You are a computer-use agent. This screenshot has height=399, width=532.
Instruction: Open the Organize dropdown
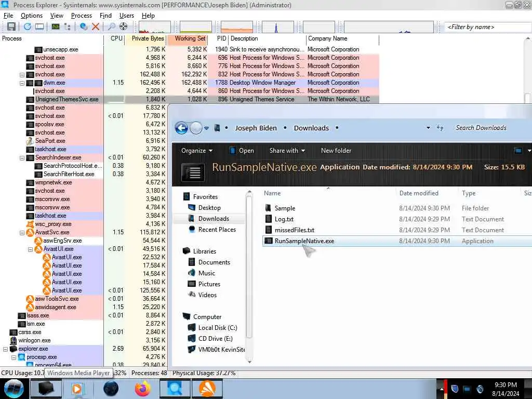coord(197,151)
